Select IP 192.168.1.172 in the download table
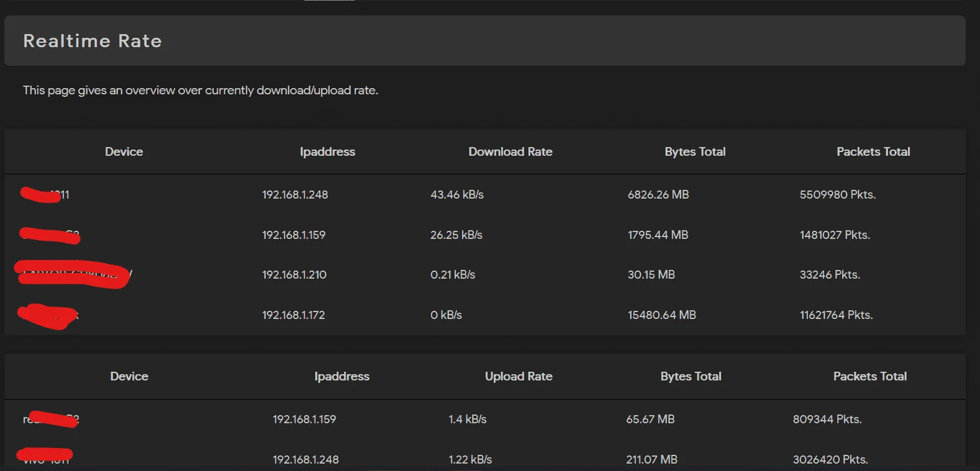 coord(294,315)
